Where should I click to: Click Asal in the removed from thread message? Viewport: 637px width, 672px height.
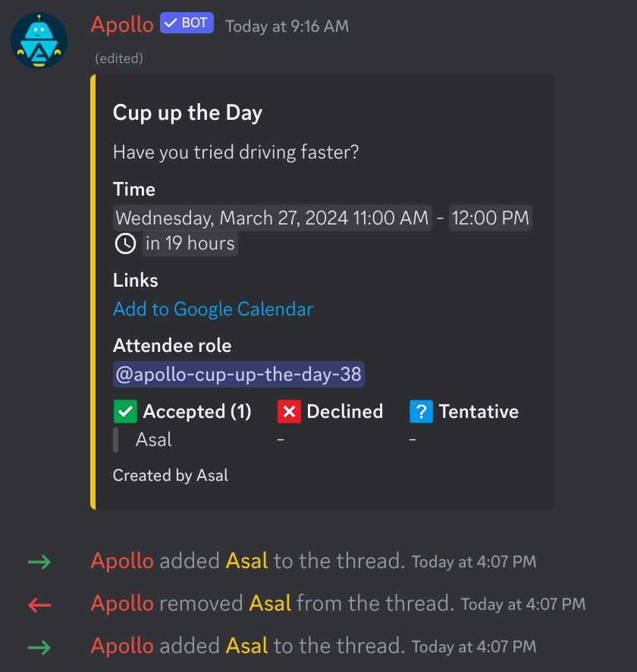click(x=270, y=604)
